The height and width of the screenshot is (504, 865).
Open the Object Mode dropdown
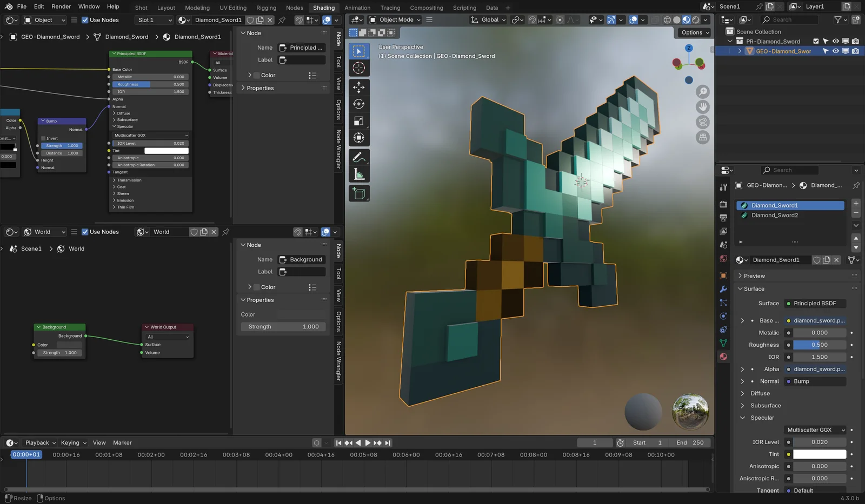pos(394,19)
